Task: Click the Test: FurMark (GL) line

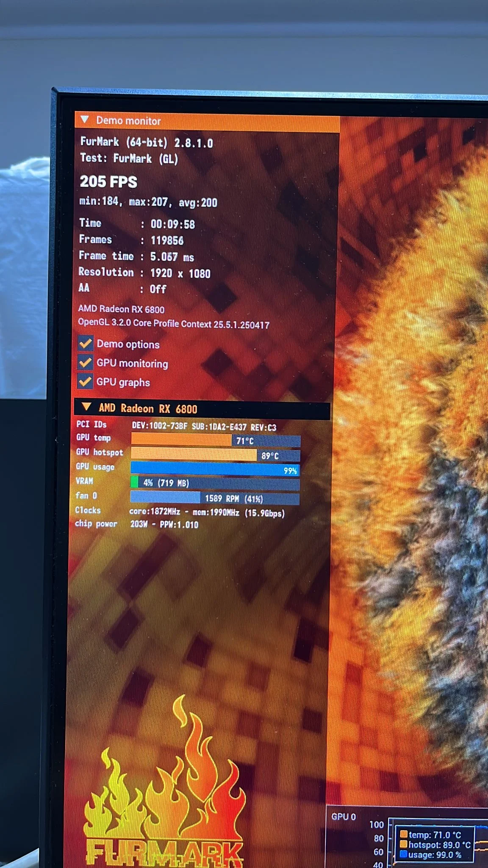Action: click(x=129, y=158)
